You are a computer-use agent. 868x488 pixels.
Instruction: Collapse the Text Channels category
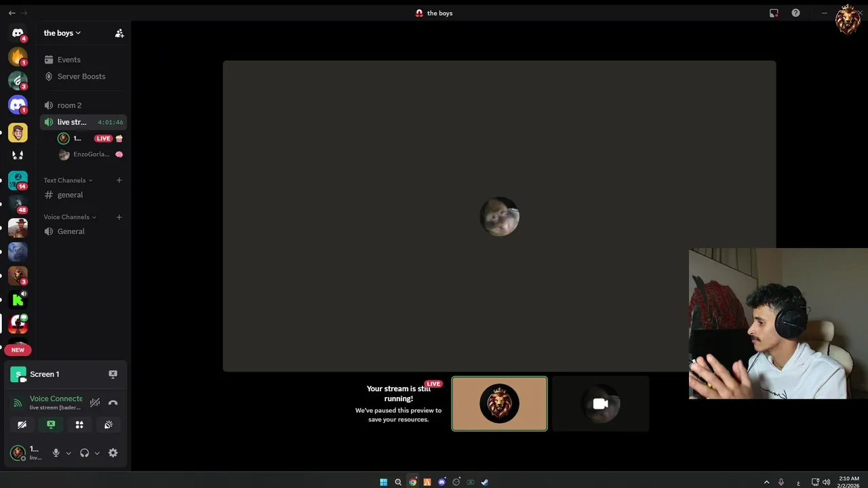(x=68, y=180)
